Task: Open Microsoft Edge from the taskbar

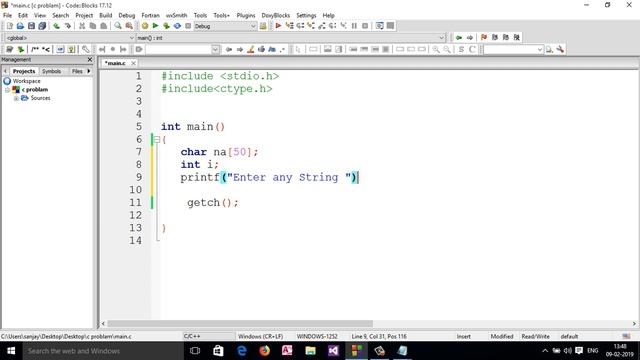Action: [242, 351]
